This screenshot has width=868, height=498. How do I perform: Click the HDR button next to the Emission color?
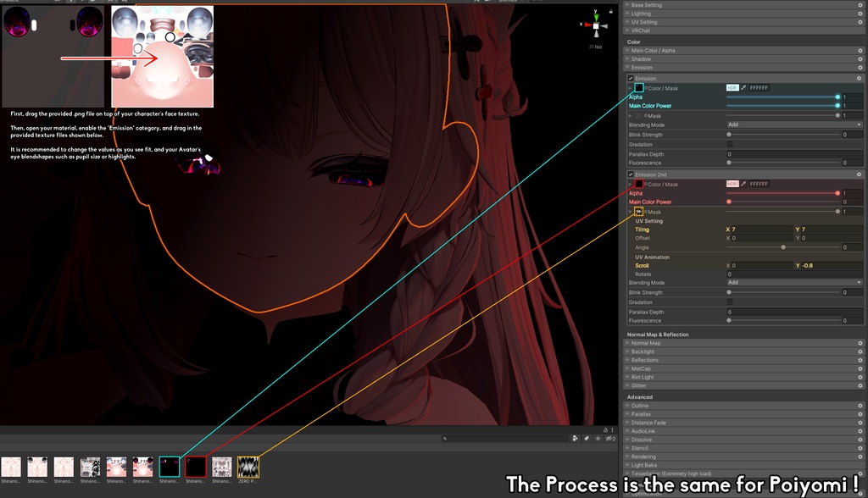[x=733, y=87]
